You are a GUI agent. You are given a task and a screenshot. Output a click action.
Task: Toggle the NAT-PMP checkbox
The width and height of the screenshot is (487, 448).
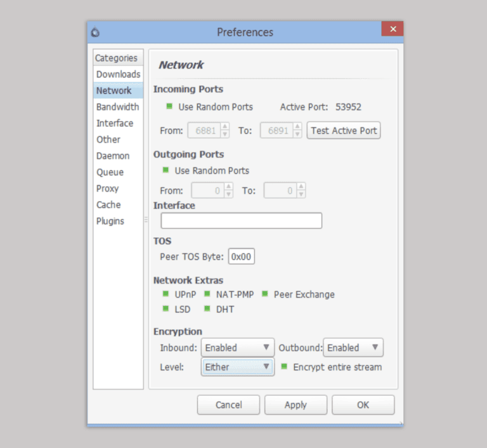pos(207,294)
